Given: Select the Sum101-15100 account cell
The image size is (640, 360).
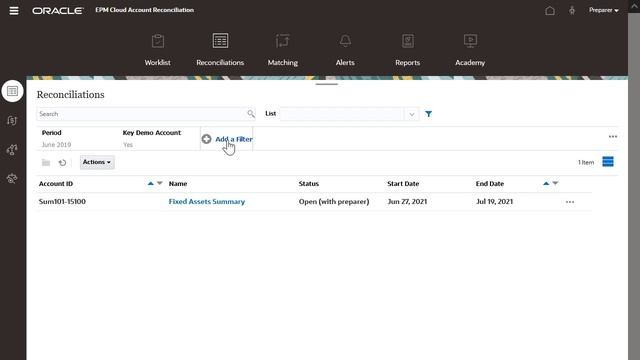Looking at the screenshot, I should [x=62, y=202].
